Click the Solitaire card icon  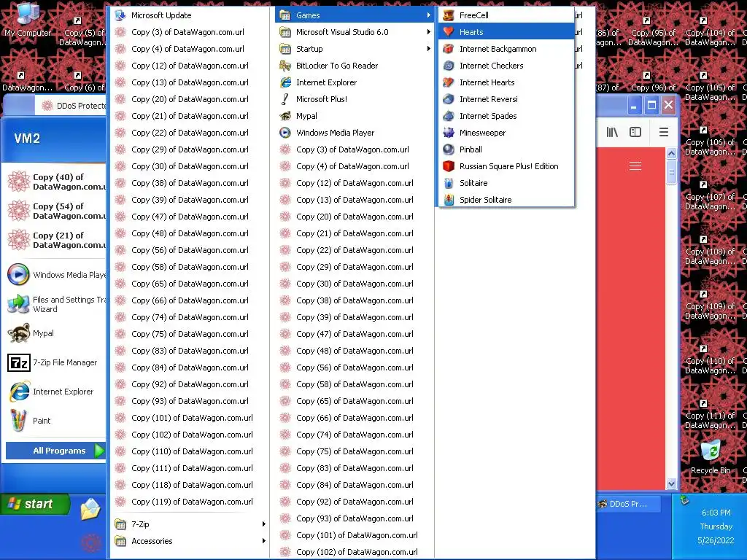click(x=449, y=183)
